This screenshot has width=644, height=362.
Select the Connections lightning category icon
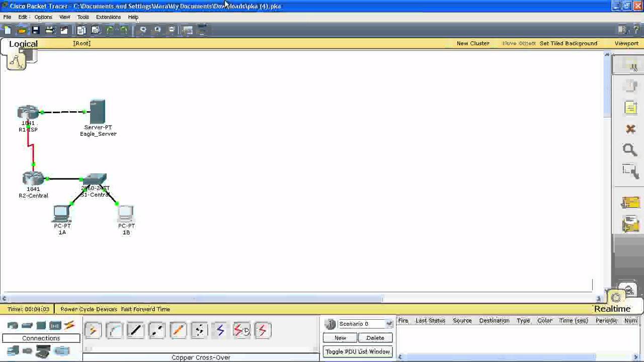point(69,325)
